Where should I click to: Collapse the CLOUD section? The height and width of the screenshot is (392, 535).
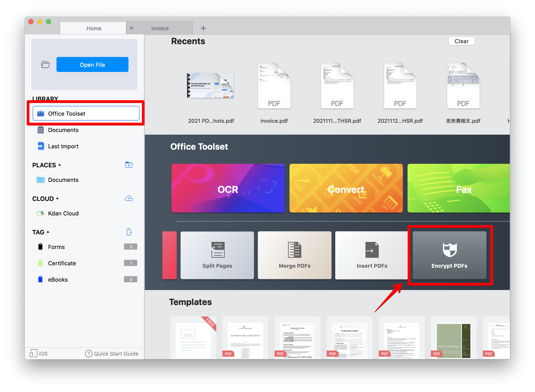click(57, 198)
